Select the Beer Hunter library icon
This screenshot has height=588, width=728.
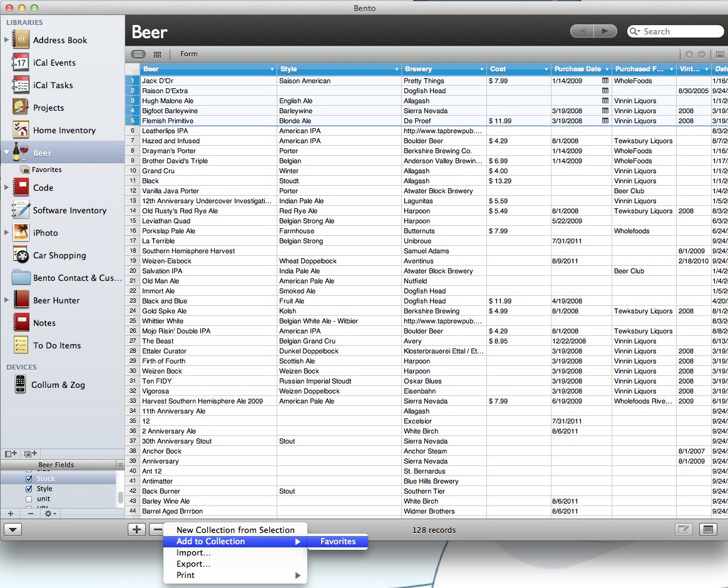[21, 300]
